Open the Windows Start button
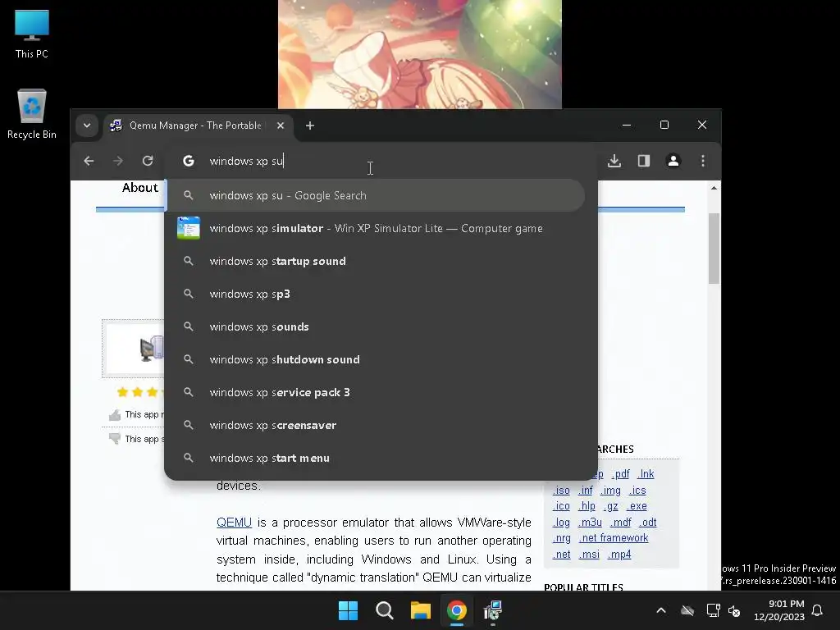 (x=348, y=610)
